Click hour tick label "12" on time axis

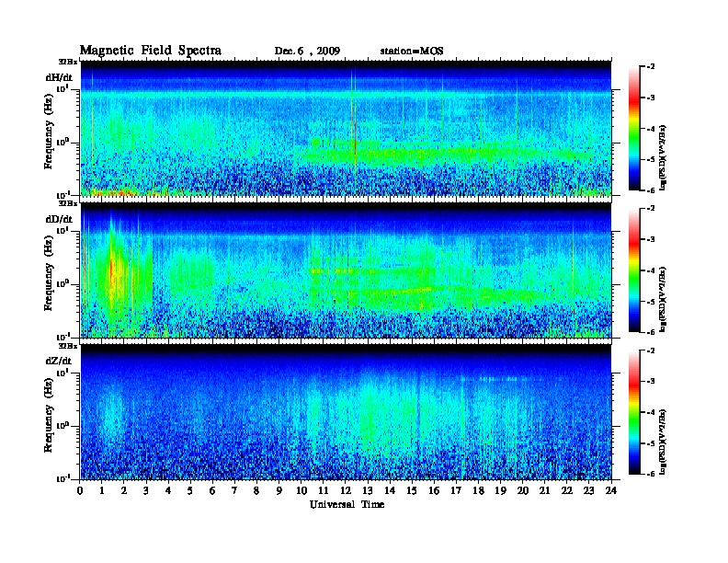[x=346, y=490]
